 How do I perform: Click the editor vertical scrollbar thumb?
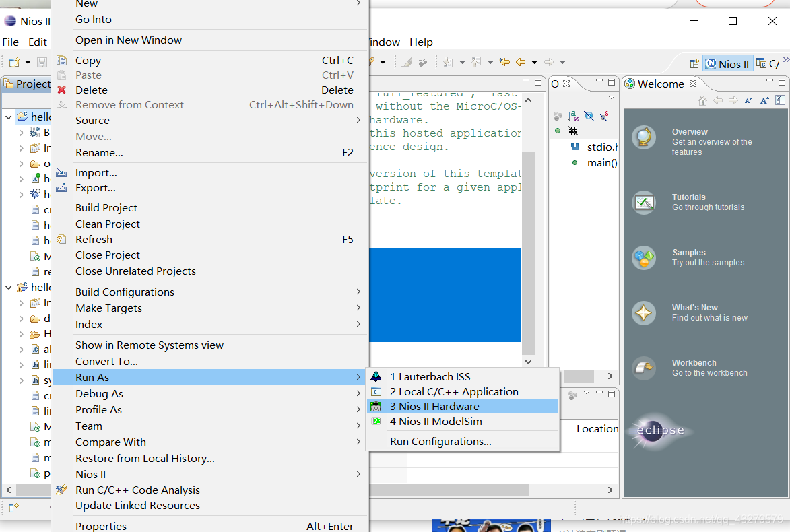tap(528, 253)
